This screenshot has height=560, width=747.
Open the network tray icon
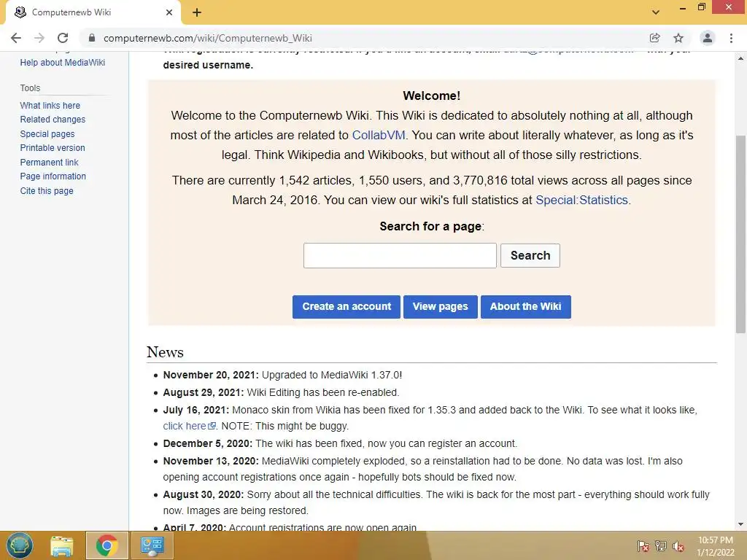point(661,545)
